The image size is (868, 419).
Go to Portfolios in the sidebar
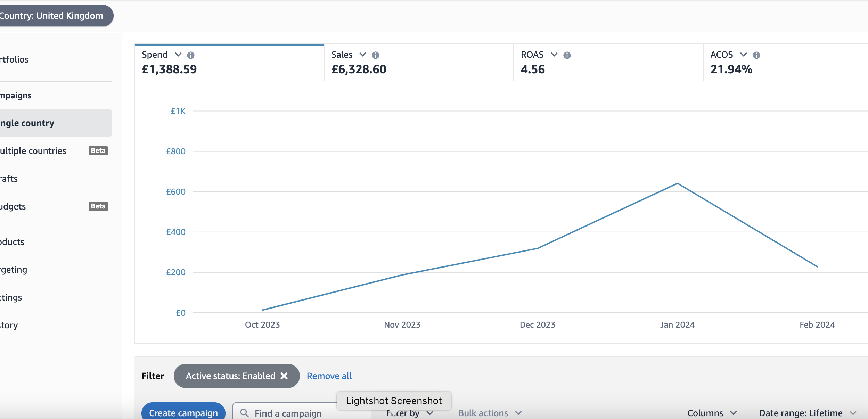point(14,59)
